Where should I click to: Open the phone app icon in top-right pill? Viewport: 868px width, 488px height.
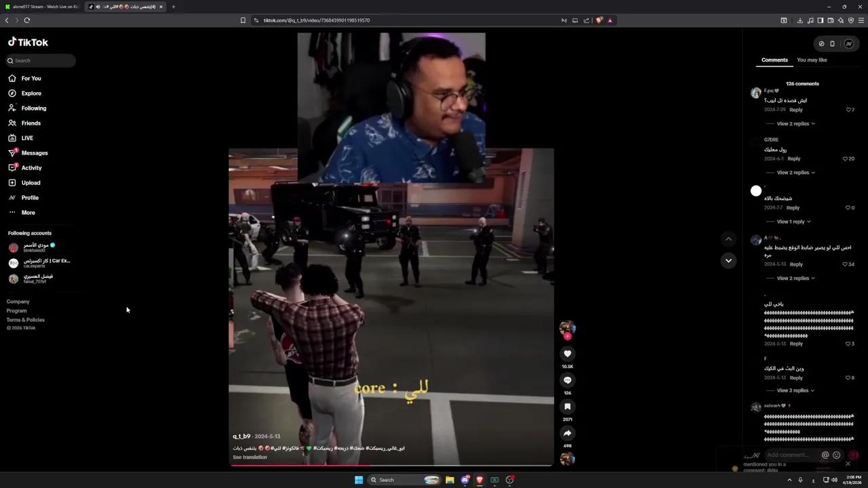click(833, 44)
